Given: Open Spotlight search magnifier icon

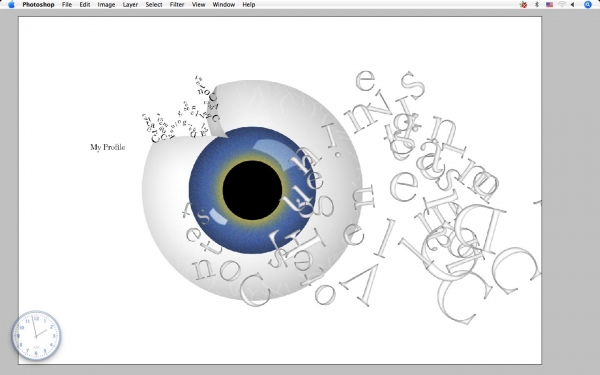Looking at the screenshot, I should pos(588,5).
